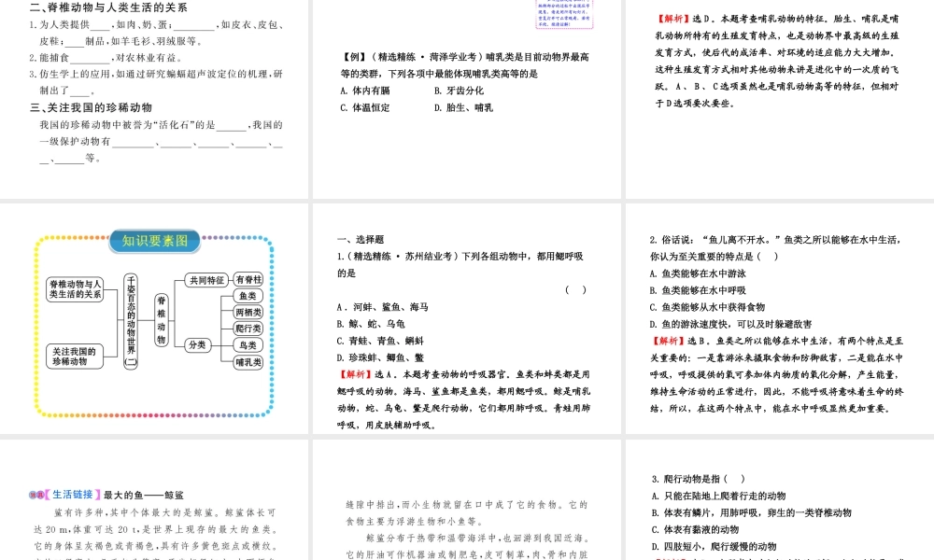The height and width of the screenshot is (560, 934).
Task: Click the line starting 2.能捕食
Action: pos(106,58)
